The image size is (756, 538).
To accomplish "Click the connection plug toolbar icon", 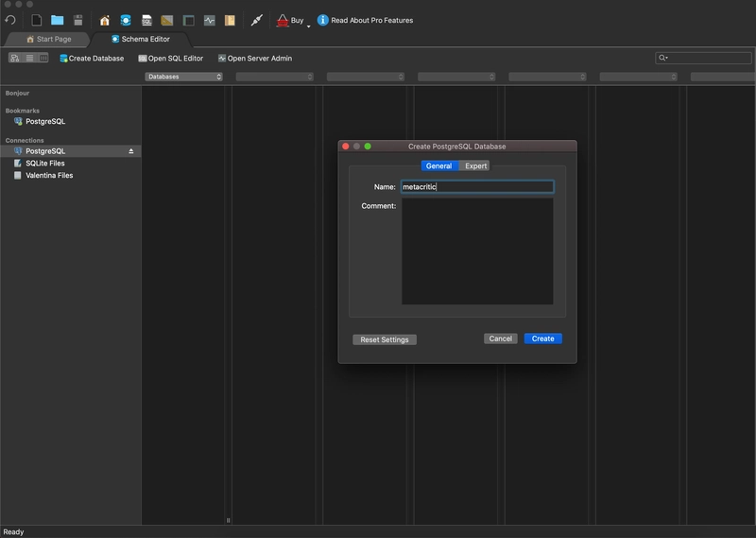I will click(256, 20).
